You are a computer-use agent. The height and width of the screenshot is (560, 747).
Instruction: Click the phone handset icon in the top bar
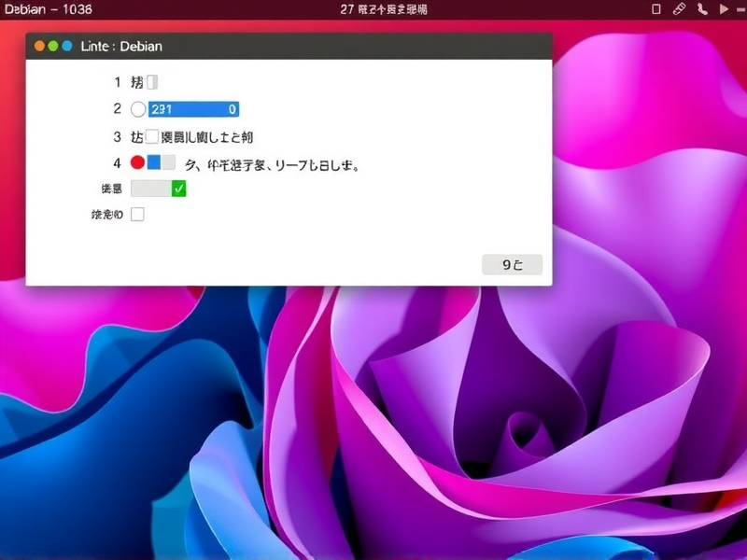tap(702, 8)
